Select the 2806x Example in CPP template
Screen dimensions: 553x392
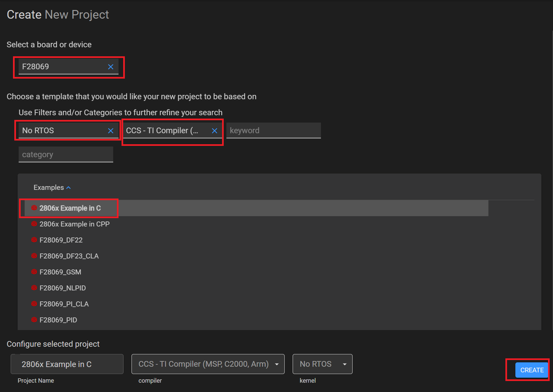click(256, 224)
